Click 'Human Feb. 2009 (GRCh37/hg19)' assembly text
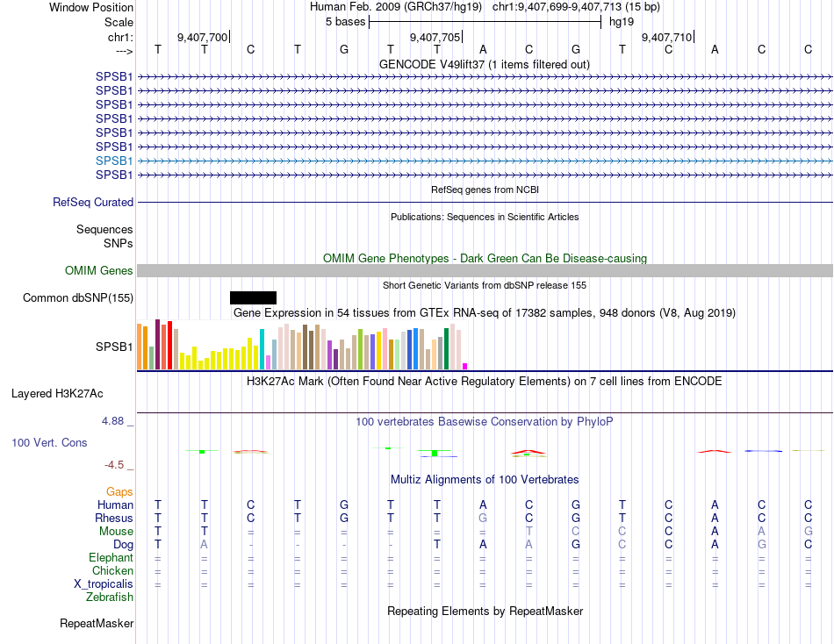Screen dimensions: 834x644 pos(396,7)
